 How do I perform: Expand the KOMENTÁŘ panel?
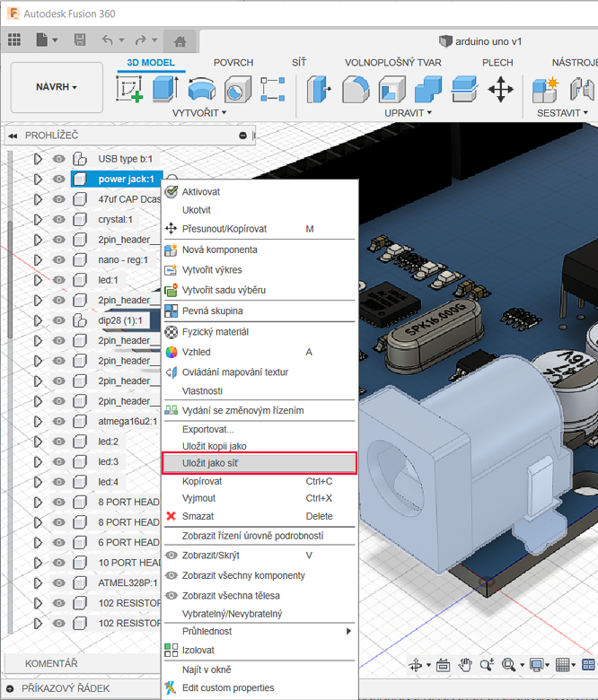click(x=51, y=664)
